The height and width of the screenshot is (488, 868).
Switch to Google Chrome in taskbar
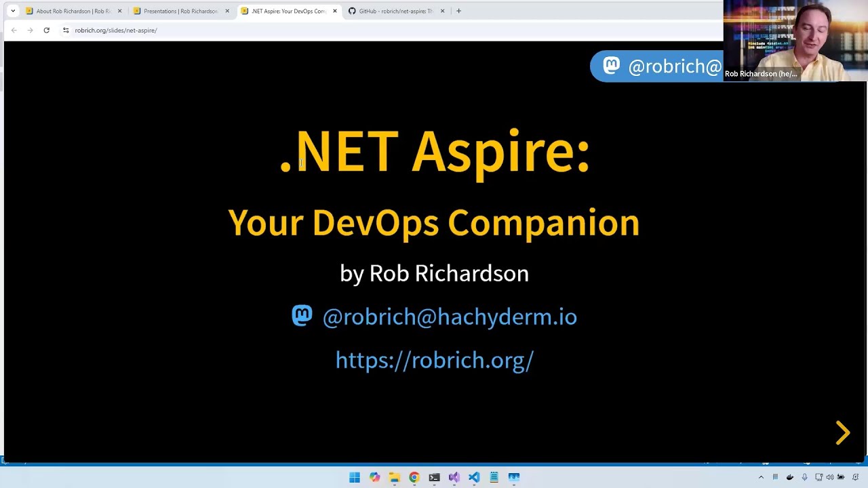pos(414,477)
